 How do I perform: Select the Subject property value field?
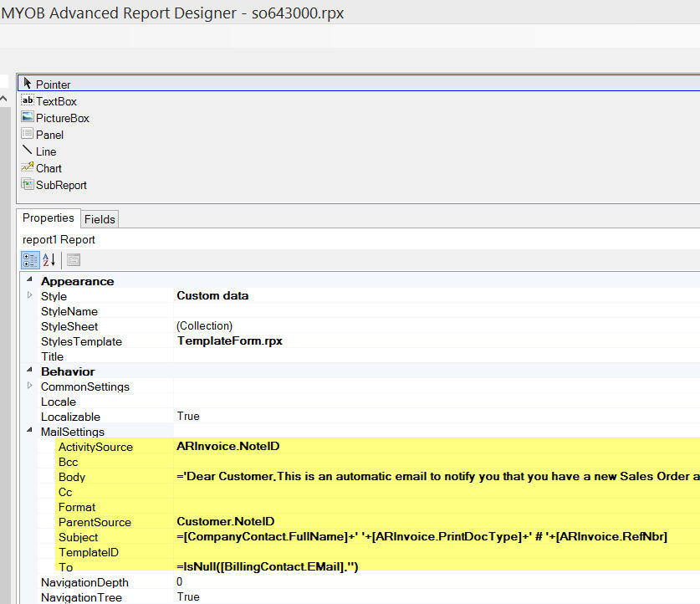(376, 537)
